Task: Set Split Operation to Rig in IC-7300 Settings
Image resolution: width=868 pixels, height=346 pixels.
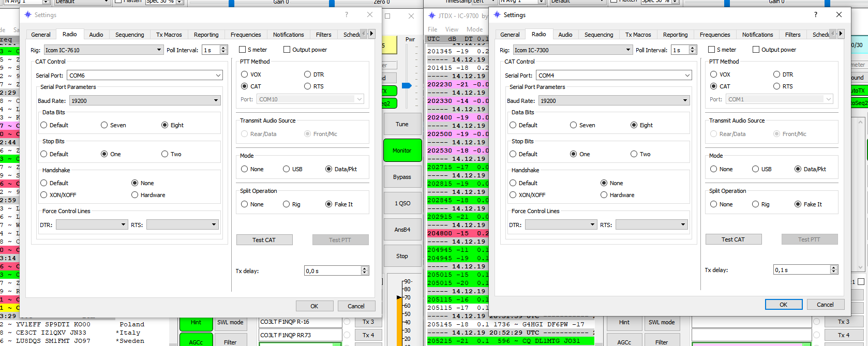Action: (x=756, y=204)
